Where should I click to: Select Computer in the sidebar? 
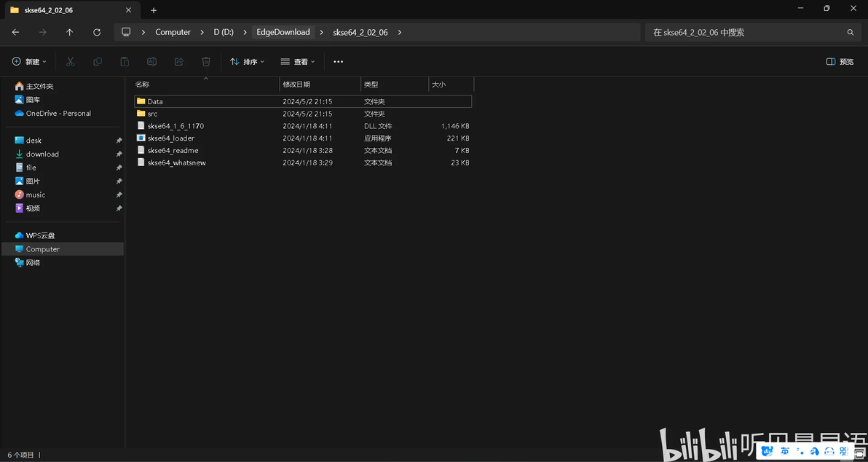pos(62,248)
